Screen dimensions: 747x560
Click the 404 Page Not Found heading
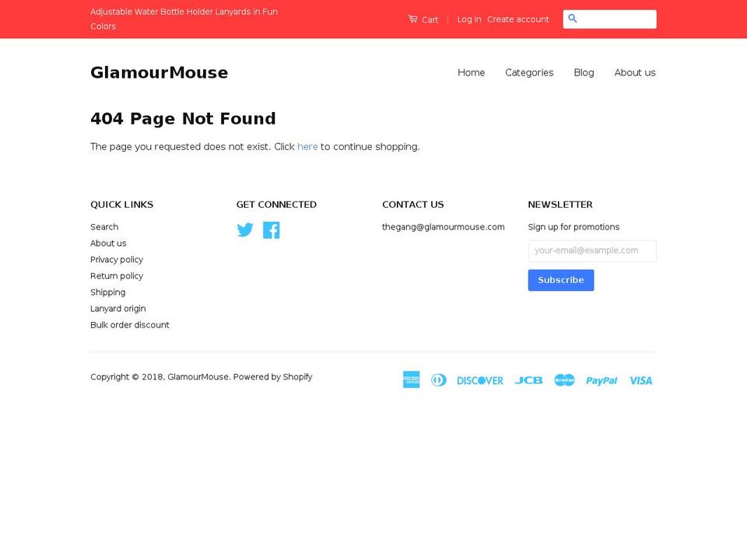point(183,118)
